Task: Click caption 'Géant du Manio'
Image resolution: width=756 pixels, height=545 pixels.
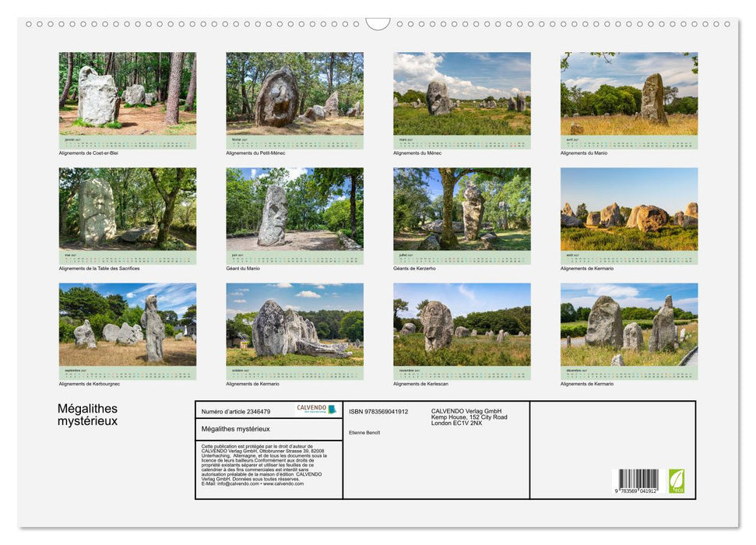Action: (x=242, y=268)
